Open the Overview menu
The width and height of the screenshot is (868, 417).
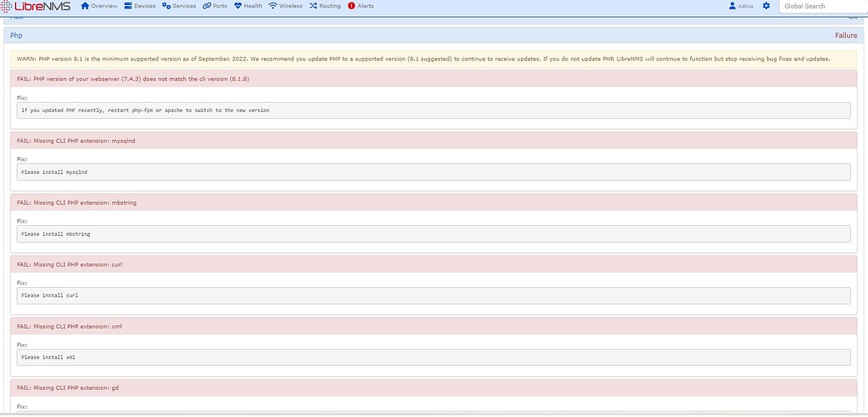[99, 6]
